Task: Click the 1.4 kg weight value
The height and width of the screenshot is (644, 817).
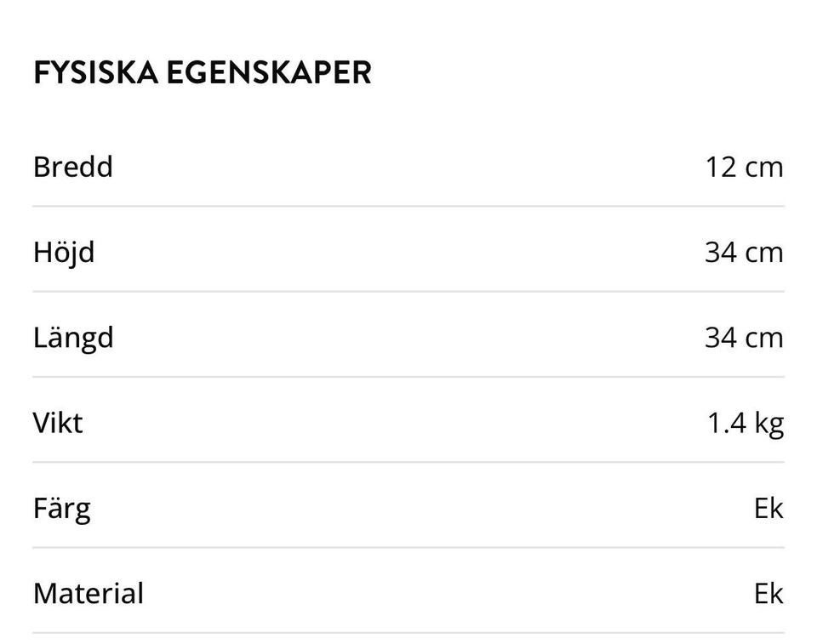Action: (746, 425)
